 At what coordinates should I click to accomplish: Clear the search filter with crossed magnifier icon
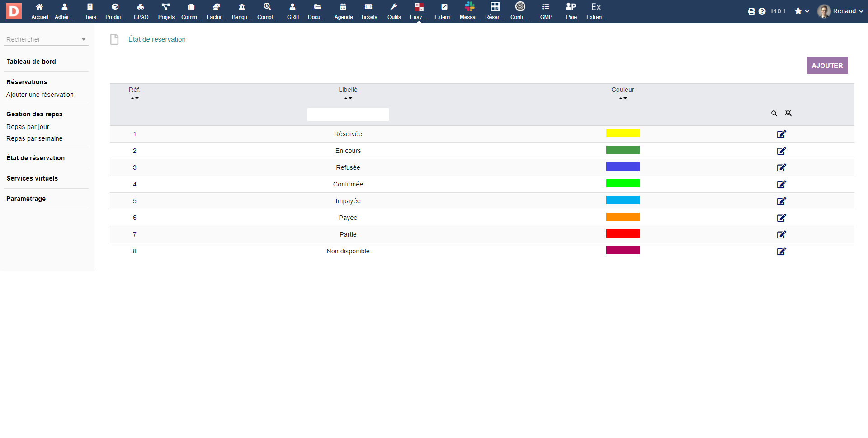click(x=788, y=114)
